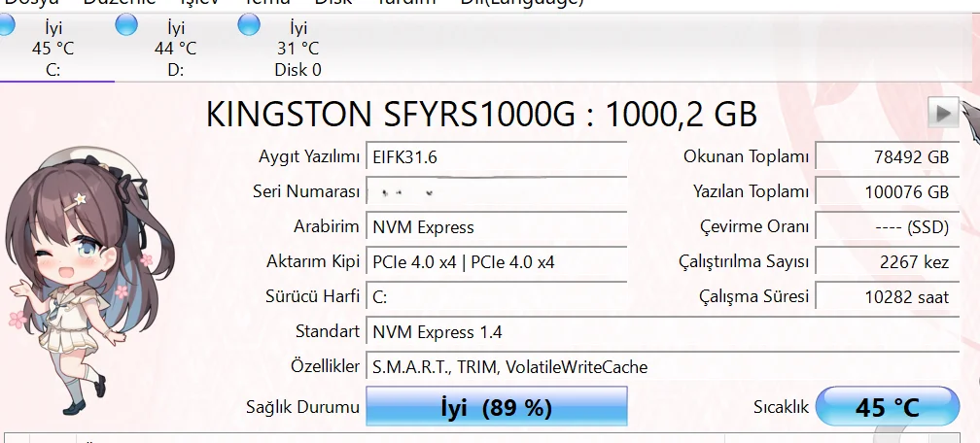
Task: Click the Sağlık Durumu label
Action: [303, 407]
